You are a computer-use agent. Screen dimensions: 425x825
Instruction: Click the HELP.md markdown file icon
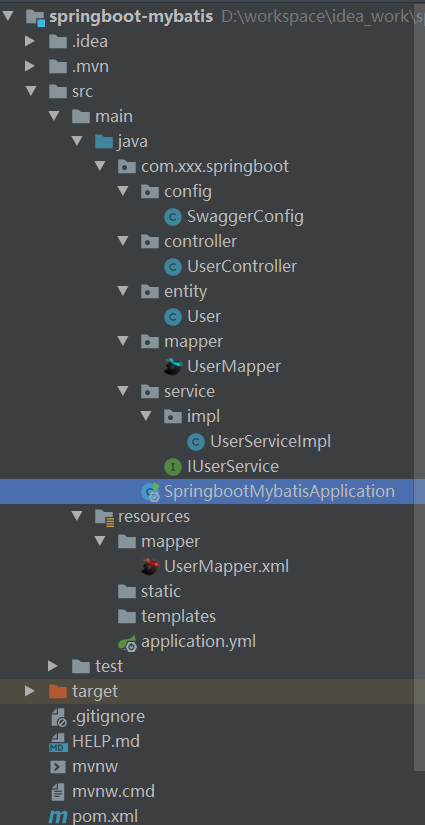tap(58, 742)
